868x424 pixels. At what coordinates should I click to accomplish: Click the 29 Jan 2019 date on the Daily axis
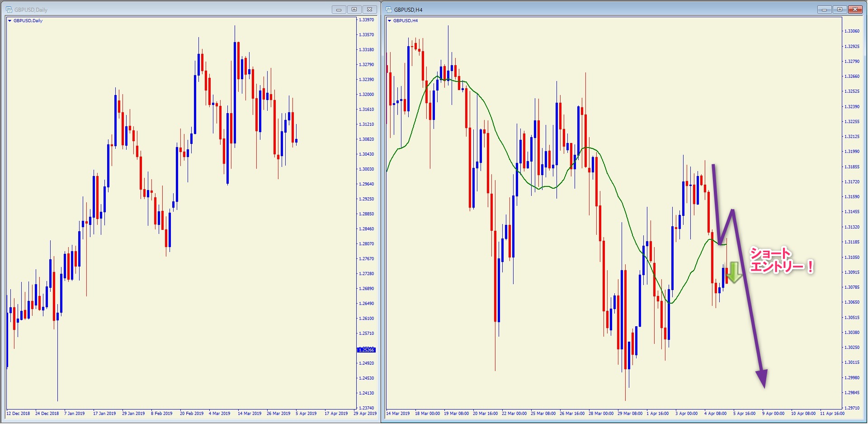pos(133,414)
